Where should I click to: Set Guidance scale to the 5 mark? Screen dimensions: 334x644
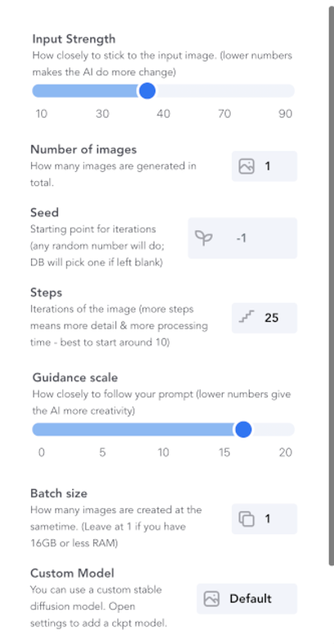tap(102, 429)
